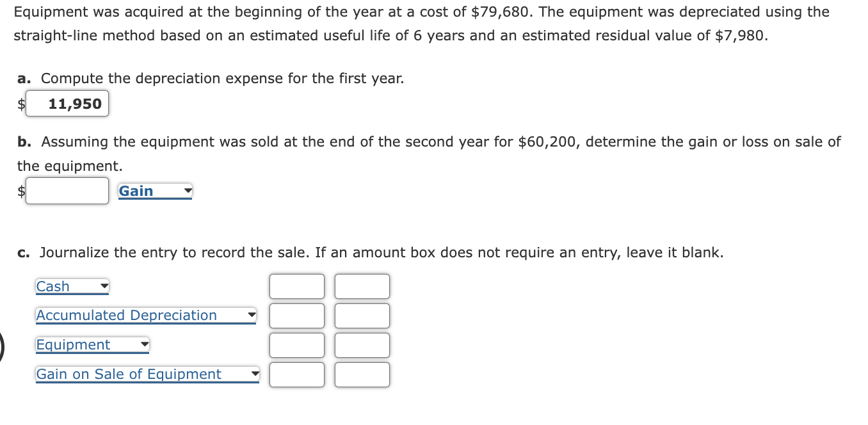Screen dimensions: 868x425
Task: Select the credit box for Accumulated Depreciation
Action: tap(362, 316)
